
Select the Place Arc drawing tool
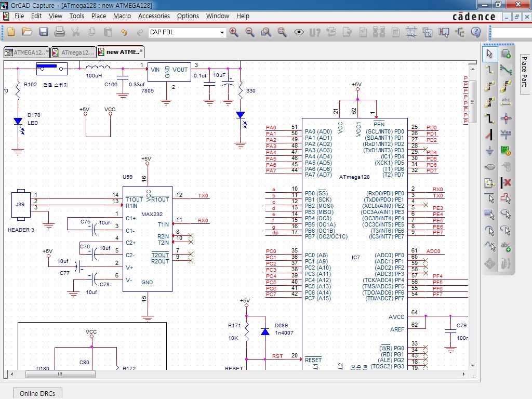(x=489, y=231)
